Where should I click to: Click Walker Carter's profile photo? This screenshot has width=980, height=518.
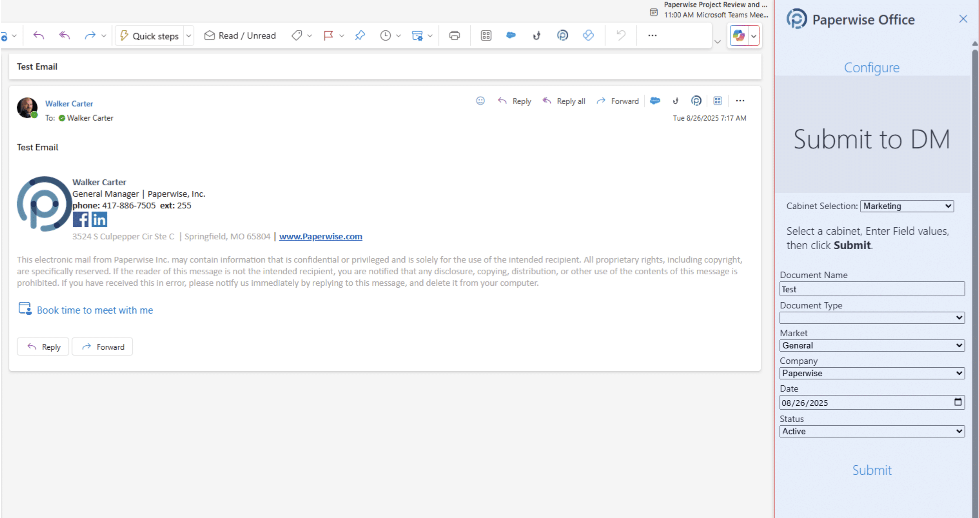click(27, 108)
